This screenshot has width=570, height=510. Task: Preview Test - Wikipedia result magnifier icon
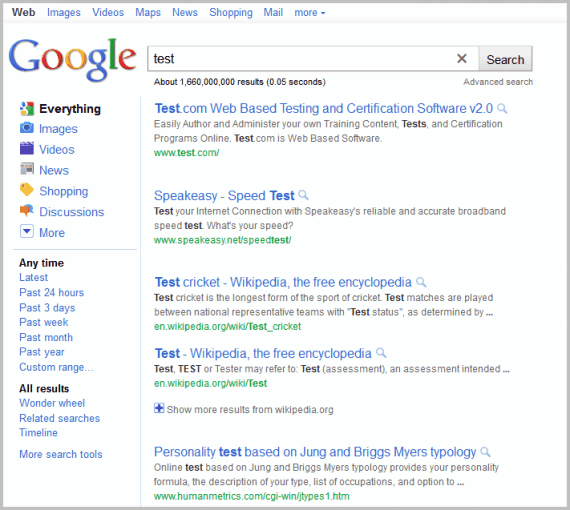pos(381,353)
